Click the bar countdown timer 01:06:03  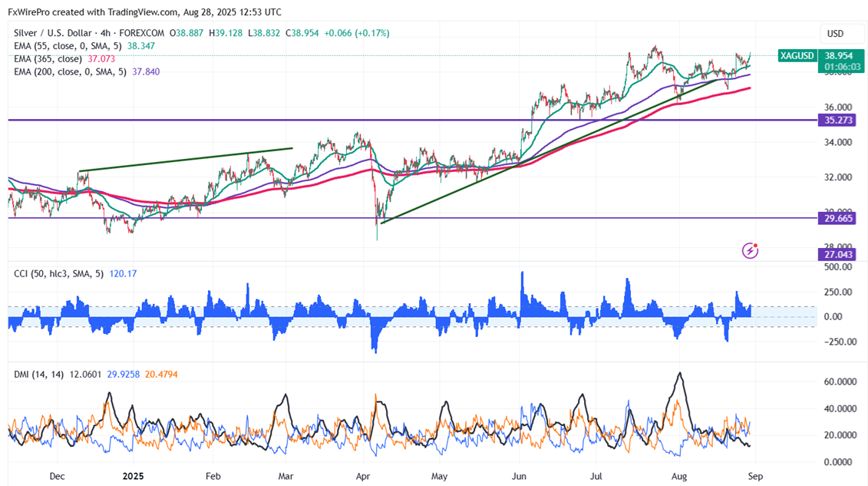pos(843,67)
